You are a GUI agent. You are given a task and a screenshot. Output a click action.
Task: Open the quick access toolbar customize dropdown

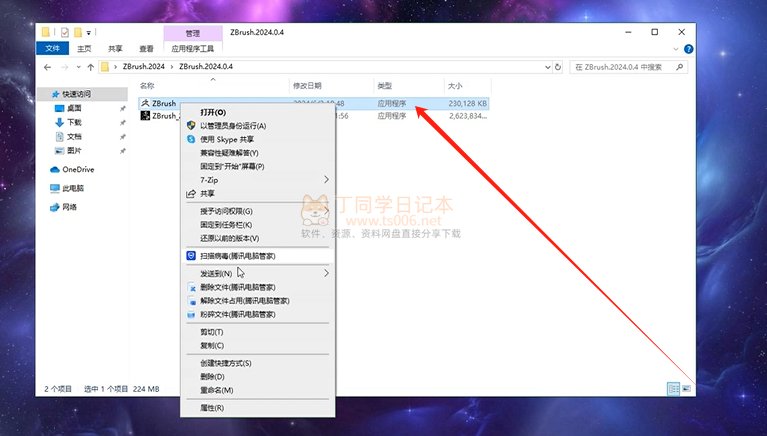(89, 33)
